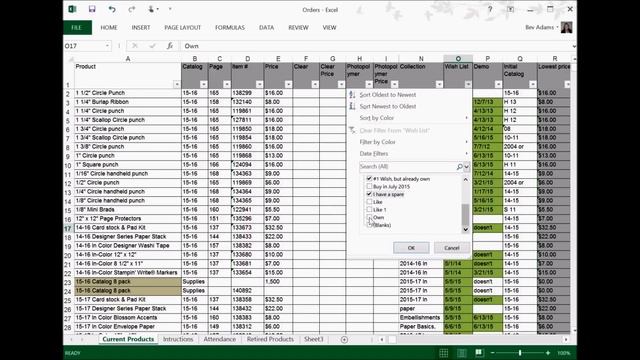Screen dimensions: 640x360
Task: Click the Excel application icon
Action: [x=73, y=9]
